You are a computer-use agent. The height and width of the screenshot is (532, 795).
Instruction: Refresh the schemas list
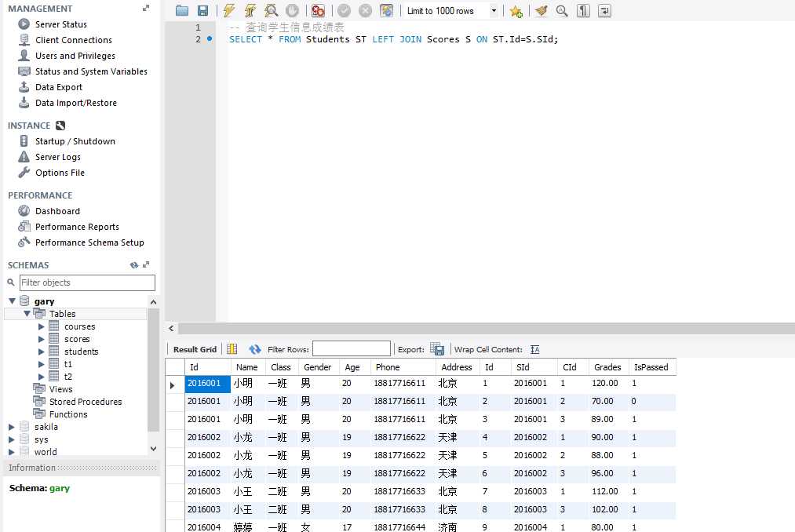tap(134, 264)
